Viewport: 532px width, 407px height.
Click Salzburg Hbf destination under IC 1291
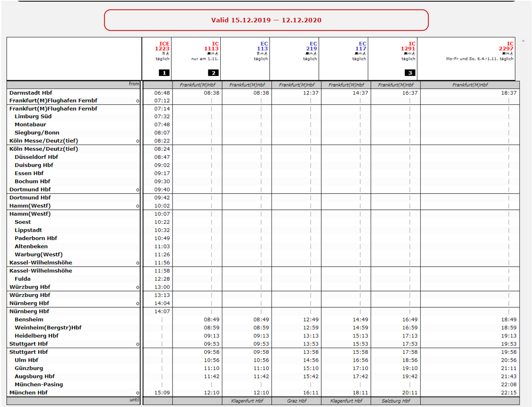click(x=396, y=401)
